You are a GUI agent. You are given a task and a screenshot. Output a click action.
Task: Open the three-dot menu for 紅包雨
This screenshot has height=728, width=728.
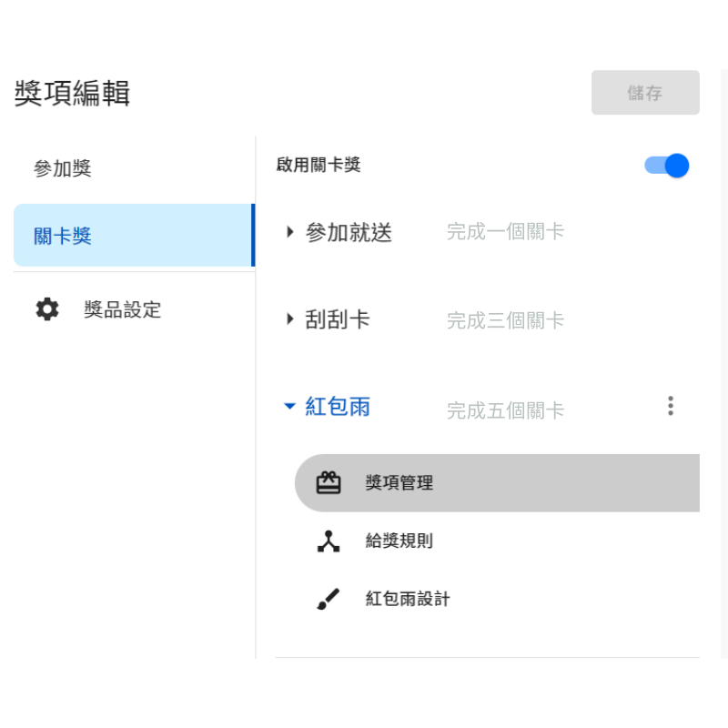tap(671, 406)
